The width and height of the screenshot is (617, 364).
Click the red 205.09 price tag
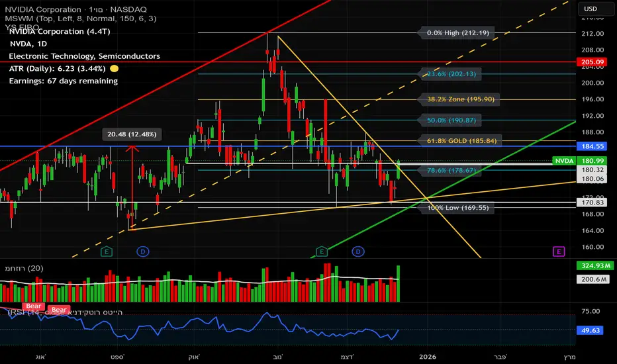click(x=593, y=62)
